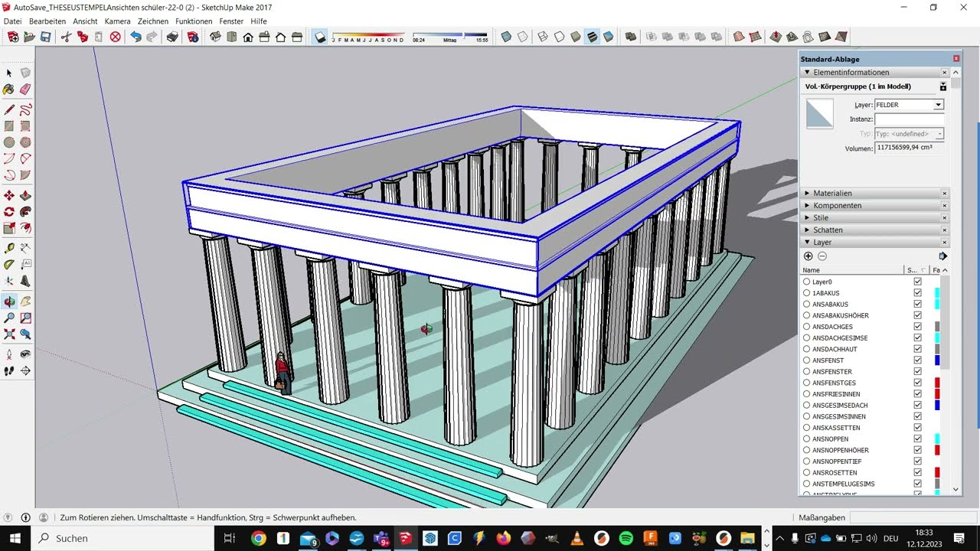Click ANSGESIMSEDACH layer blue color swatch

coord(937,406)
